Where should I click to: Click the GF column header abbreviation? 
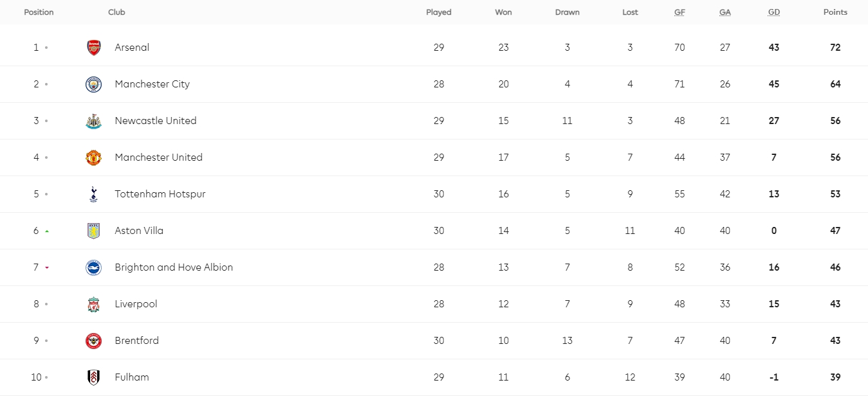pos(679,12)
